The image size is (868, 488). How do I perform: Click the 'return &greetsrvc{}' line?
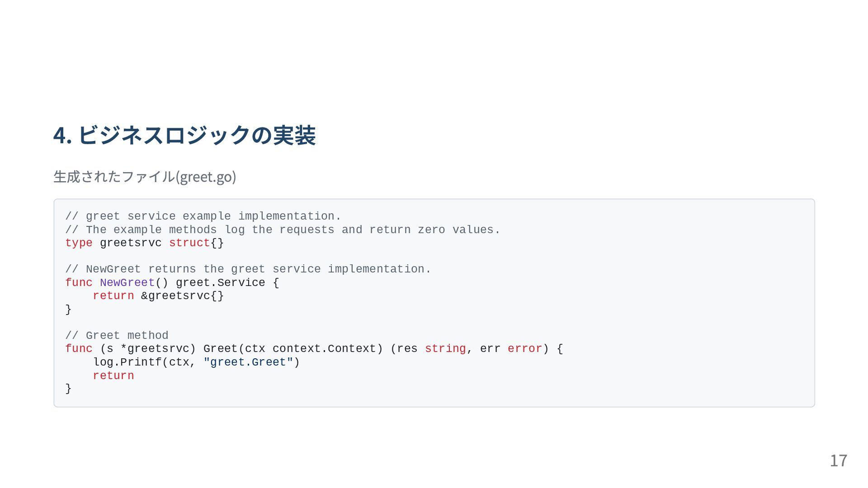[158, 296]
